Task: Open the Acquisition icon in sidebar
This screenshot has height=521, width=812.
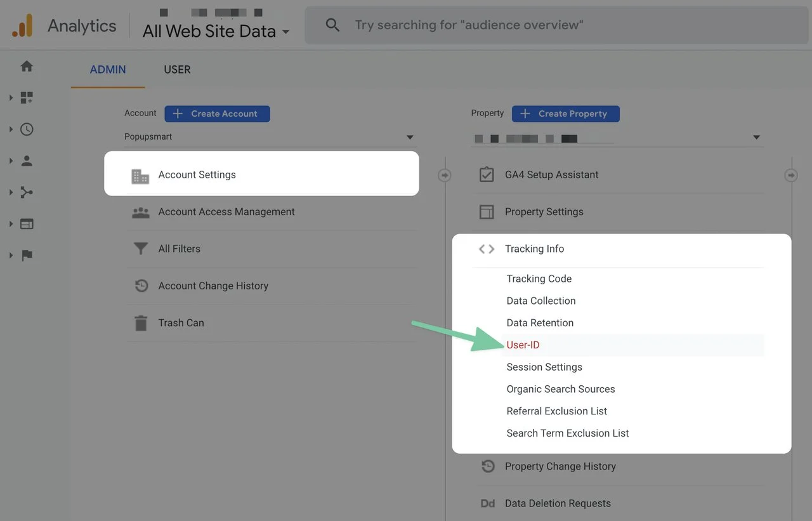Action: [27, 192]
